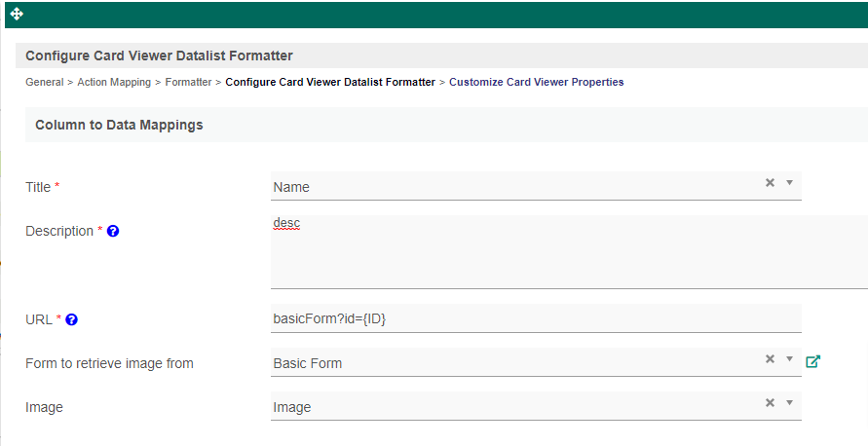Clear the Image field selection
The height and width of the screenshot is (446, 868).
(770, 403)
